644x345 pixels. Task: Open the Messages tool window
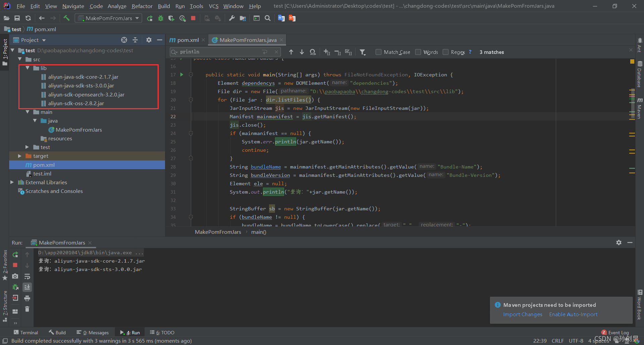tap(93, 332)
